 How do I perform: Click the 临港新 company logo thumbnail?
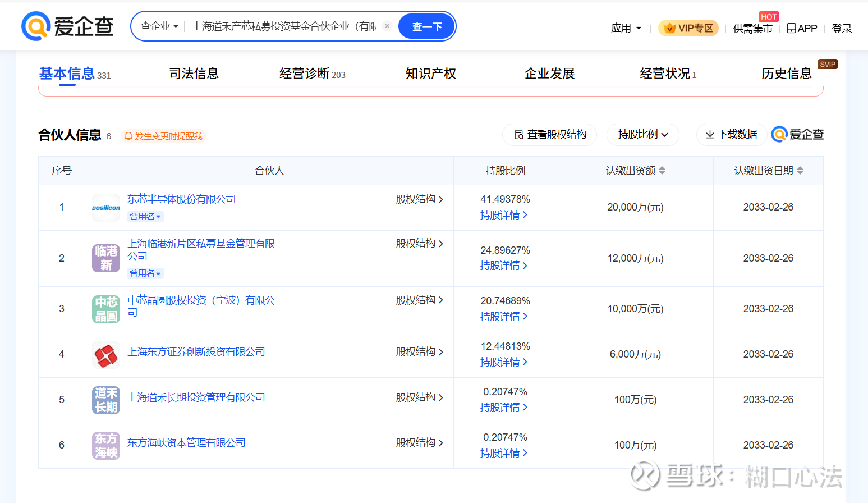tap(106, 258)
